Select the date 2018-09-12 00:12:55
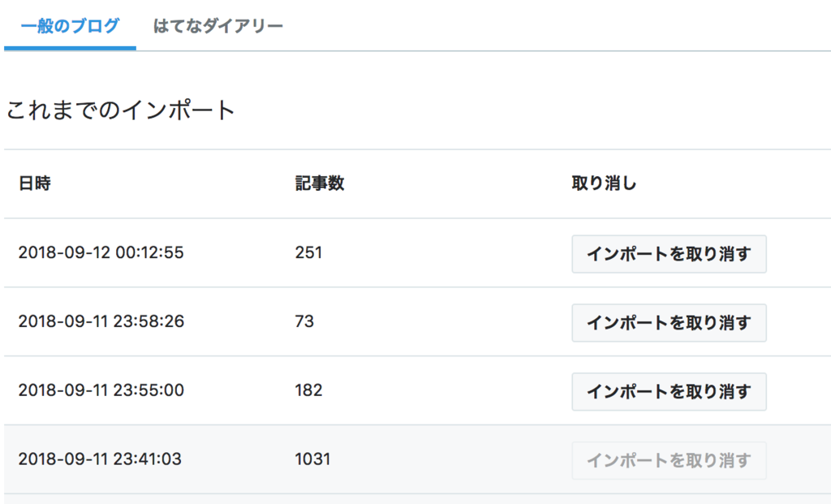This screenshot has height=504, width=831. tap(101, 252)
